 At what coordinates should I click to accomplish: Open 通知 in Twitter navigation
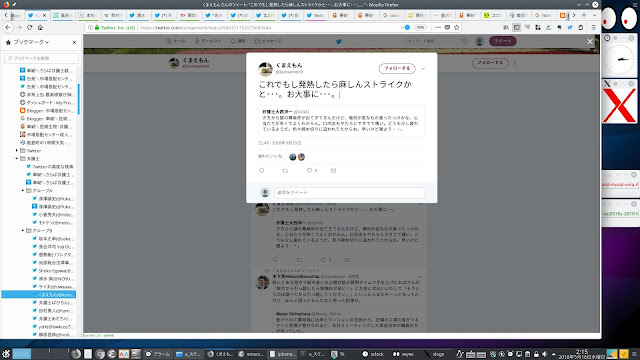238,41
